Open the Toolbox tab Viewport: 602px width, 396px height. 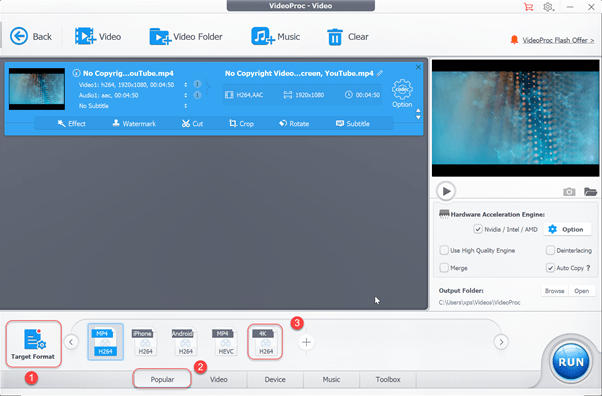pos(388,379)
